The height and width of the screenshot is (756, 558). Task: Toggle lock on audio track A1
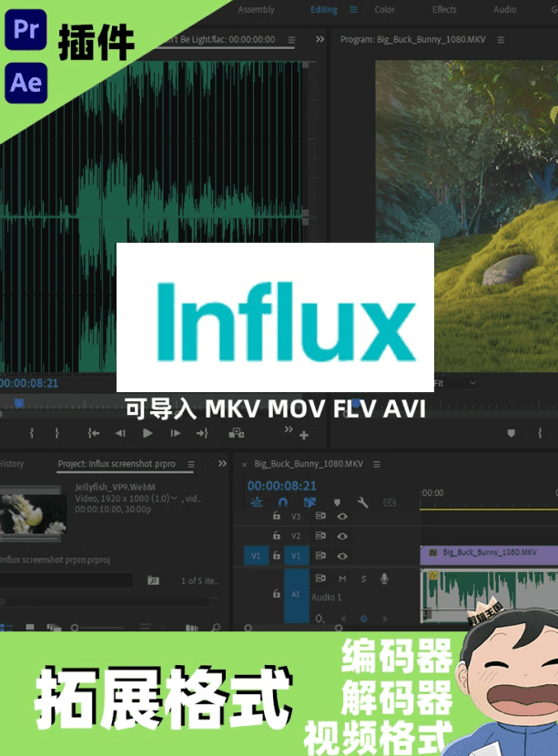(x=277, y=593)
